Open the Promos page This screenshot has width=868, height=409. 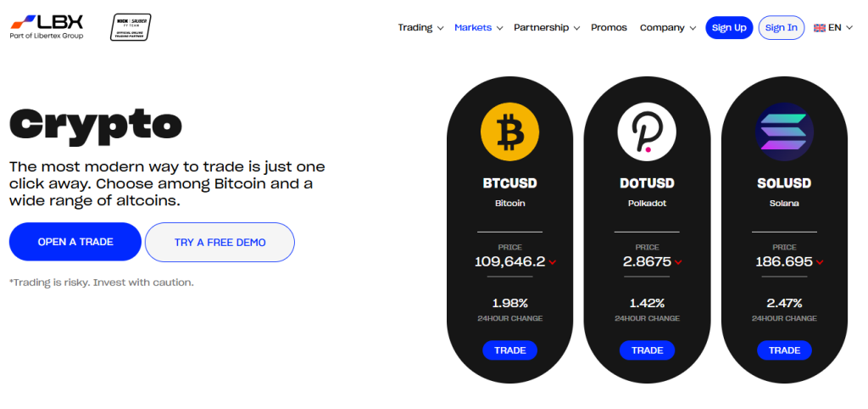(x=609, y=27)
